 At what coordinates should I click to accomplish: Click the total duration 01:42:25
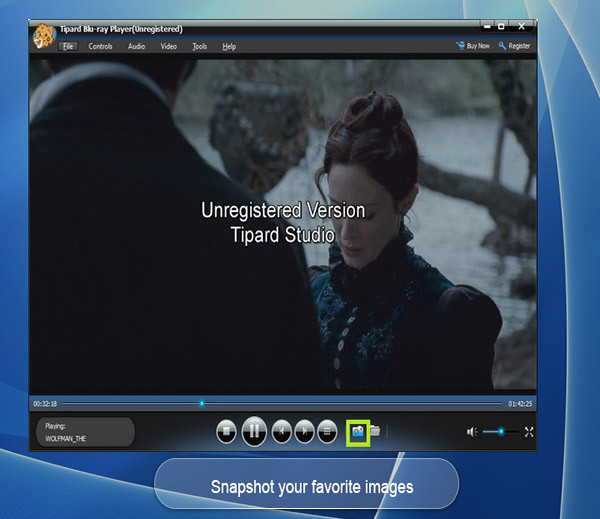(x=520, y=404)
